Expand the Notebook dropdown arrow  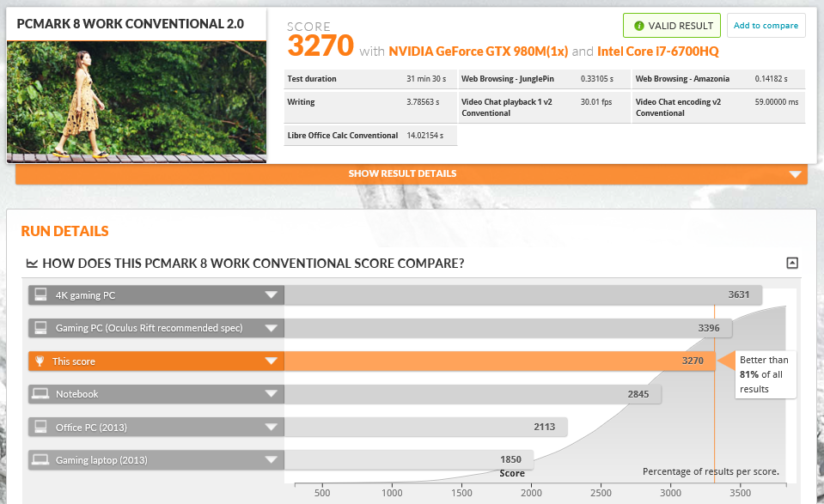click(x=272, y=394)
